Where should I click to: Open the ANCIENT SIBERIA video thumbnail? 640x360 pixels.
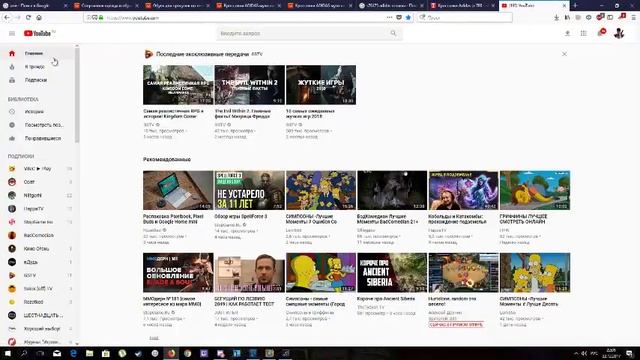392,273
